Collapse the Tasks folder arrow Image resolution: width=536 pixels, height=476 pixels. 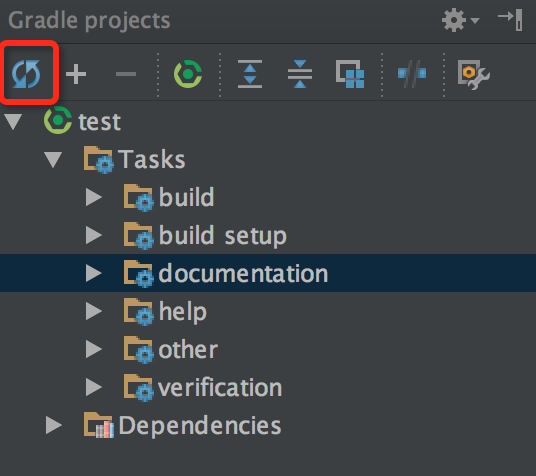tap(53, 159)
